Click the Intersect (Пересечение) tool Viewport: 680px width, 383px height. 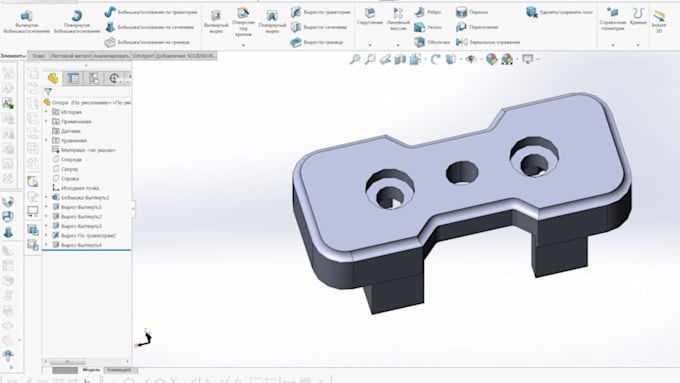[x=477, y=27]
